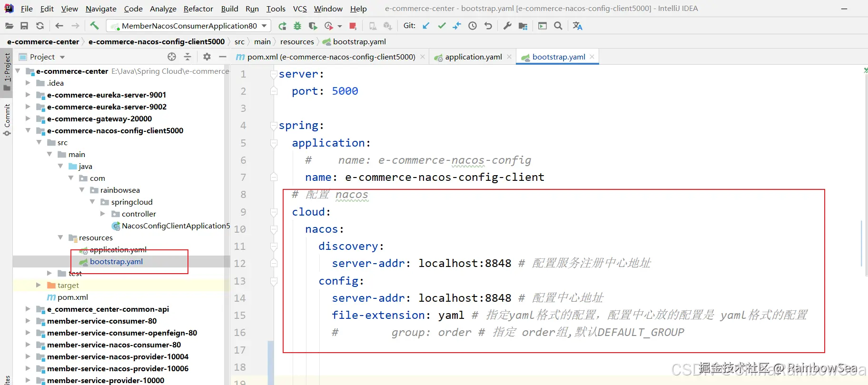Rerun the application with the green run icon

pyautogui.click(x=282, y=26)
